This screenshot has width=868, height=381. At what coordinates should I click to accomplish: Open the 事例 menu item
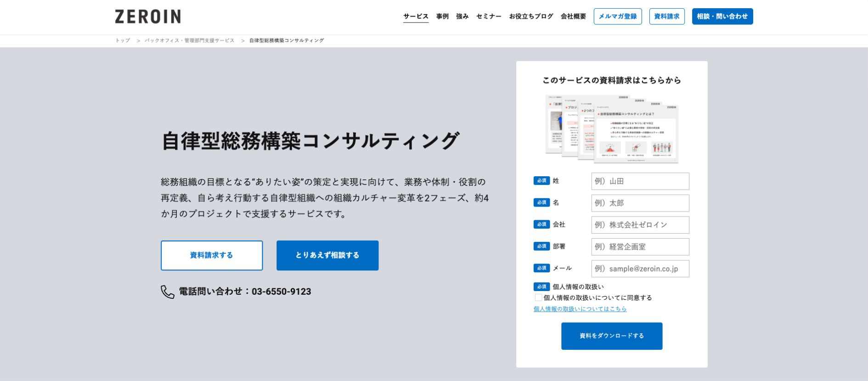tap(442, 17)
